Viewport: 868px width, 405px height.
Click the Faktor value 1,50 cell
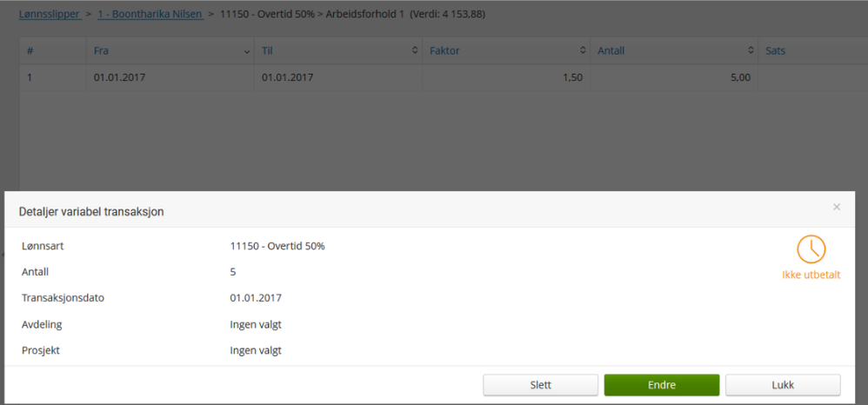[506, 77]
